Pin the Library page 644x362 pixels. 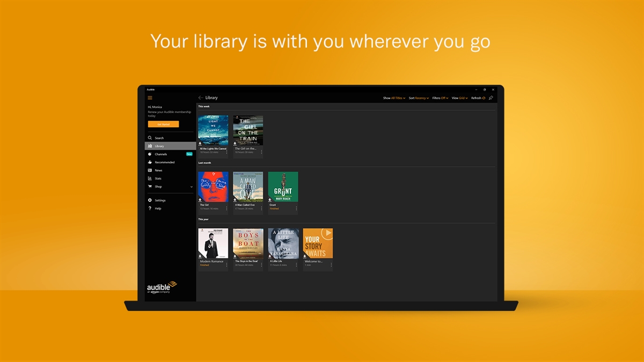coord(491,98)
